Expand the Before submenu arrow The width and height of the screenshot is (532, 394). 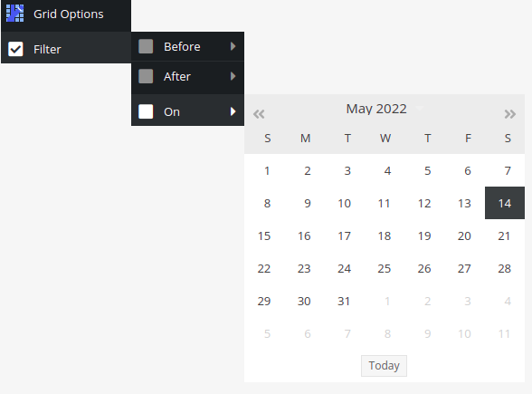click(x=233, y=46)
